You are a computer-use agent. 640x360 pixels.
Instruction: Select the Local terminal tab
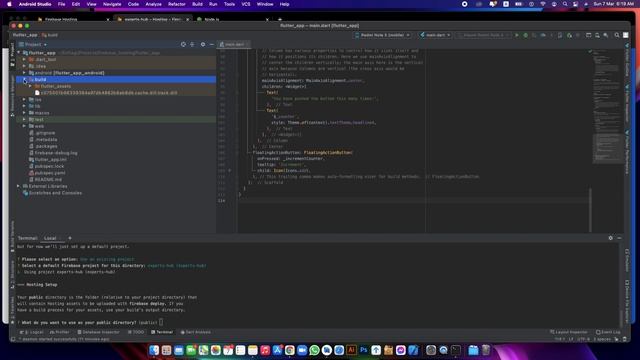[50, 238]
